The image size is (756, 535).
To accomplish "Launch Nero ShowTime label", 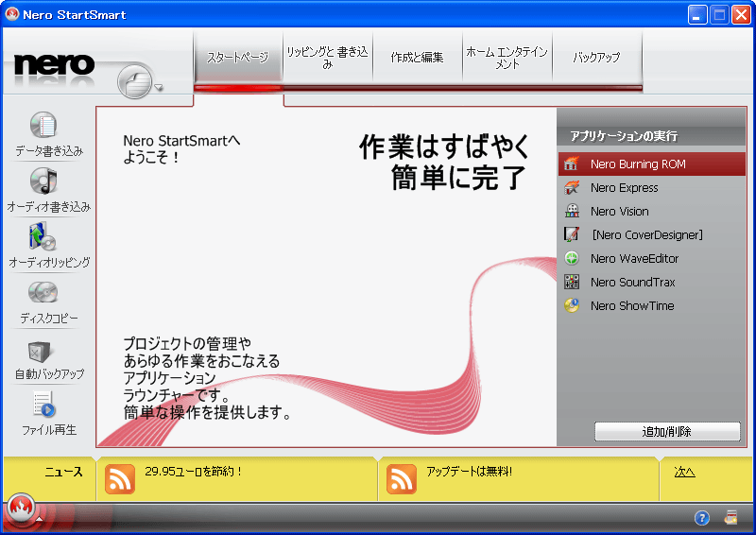I will (632, 306).
